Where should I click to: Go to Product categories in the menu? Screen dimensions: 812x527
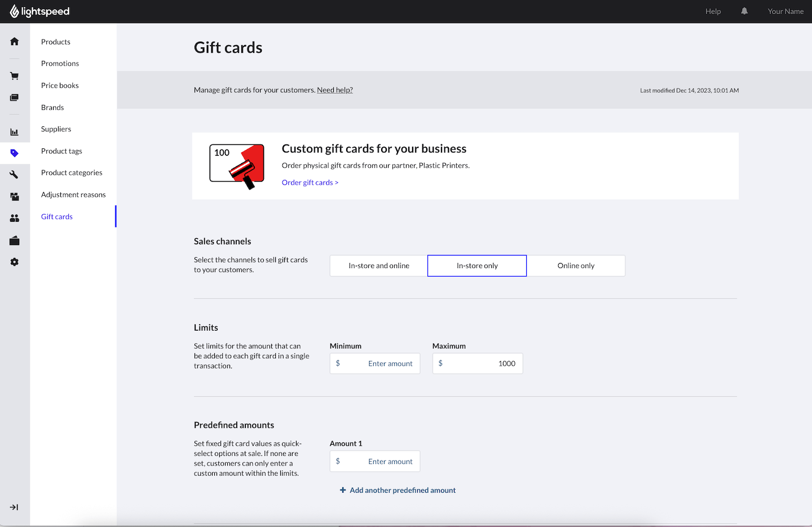(72, 173)
